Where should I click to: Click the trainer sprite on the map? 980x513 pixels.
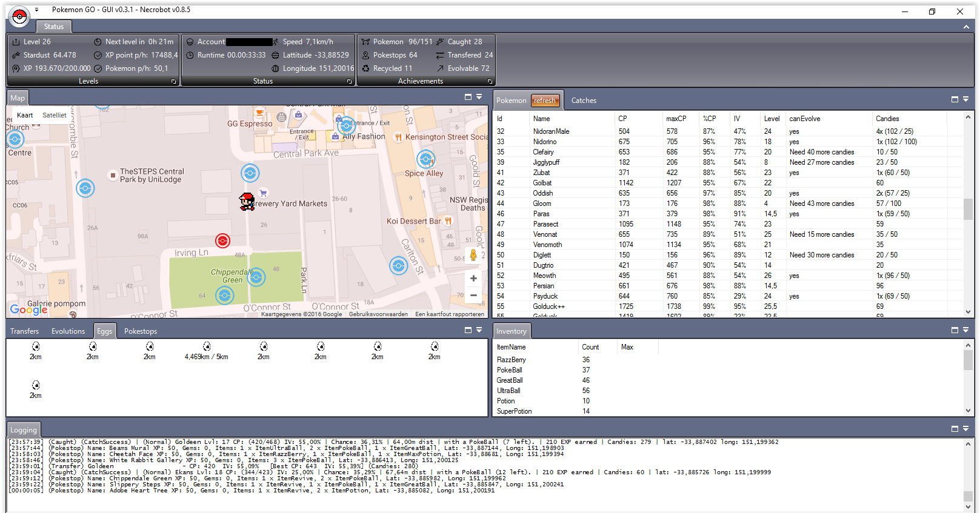click(247, 202)
